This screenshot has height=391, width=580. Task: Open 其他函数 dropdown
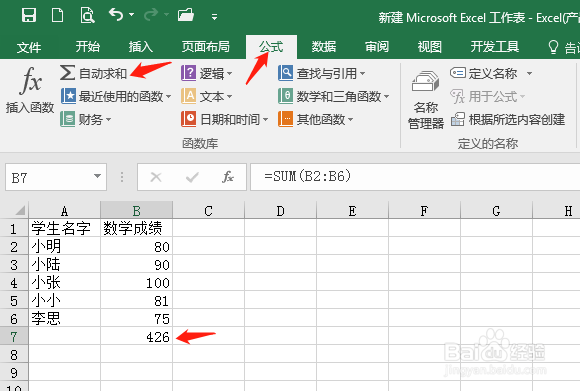pos(316,119)
